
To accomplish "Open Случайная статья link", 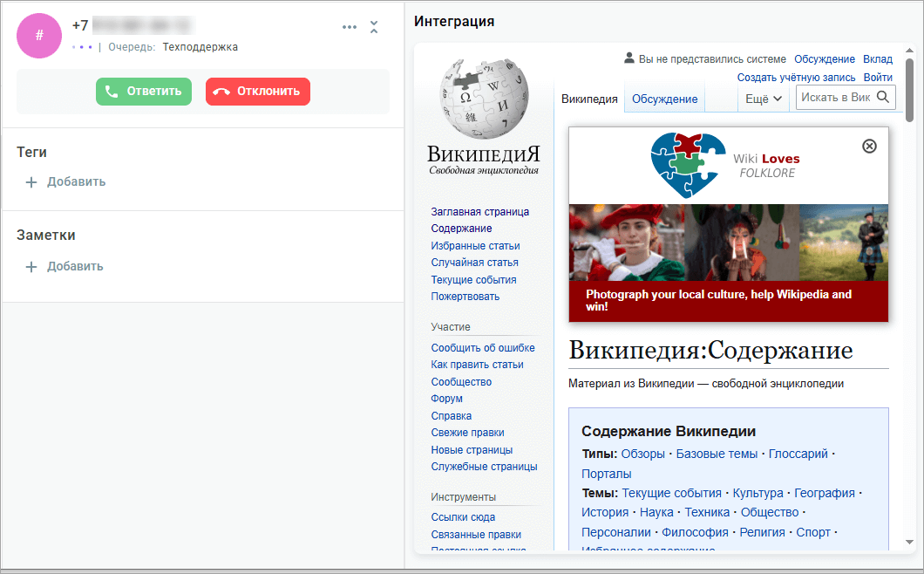I will pos(474,263).
